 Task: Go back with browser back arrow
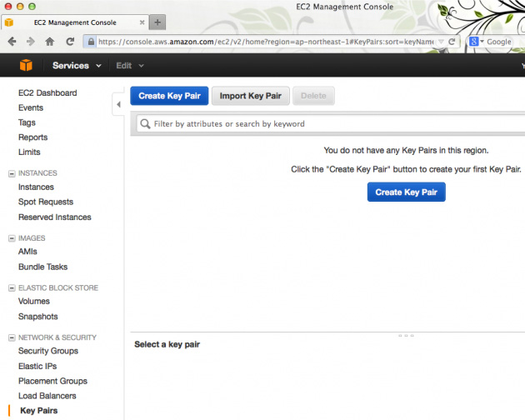tap(12, 42)
